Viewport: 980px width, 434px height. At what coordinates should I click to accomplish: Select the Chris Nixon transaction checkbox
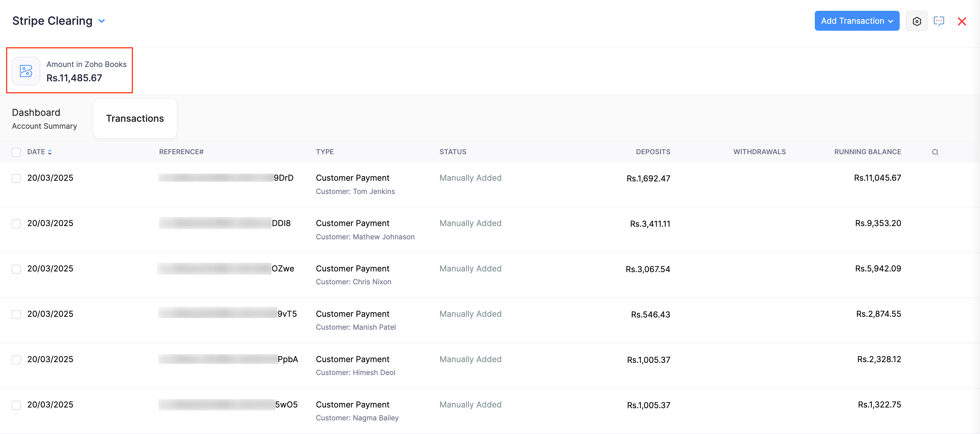[16, 269]
